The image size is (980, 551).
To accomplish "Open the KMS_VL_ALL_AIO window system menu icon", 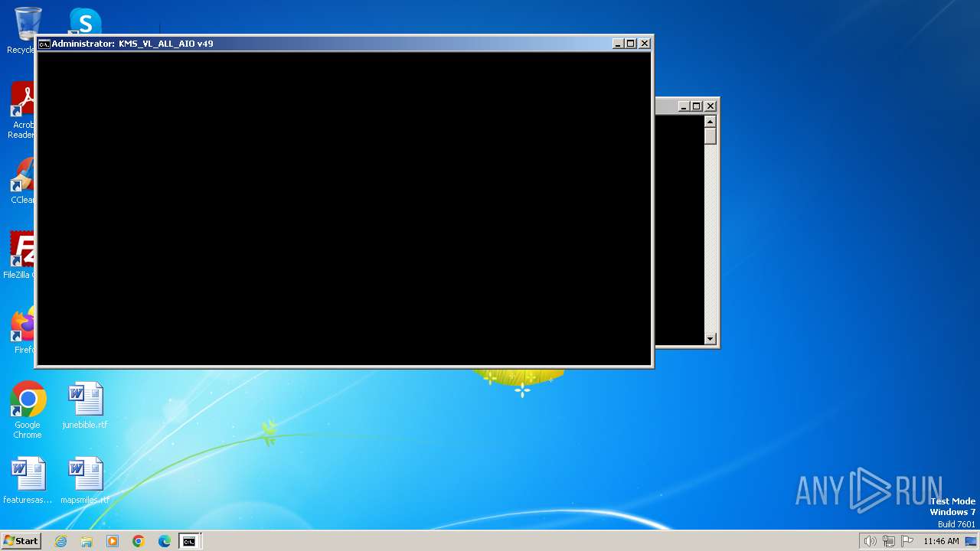I will [44, 44].
